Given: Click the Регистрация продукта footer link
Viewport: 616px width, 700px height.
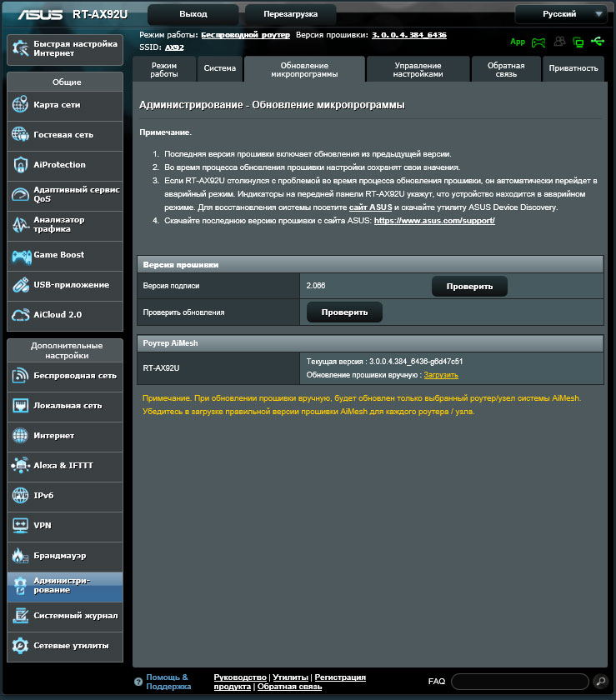Looking at the screenshot, I should coord(289,682).
